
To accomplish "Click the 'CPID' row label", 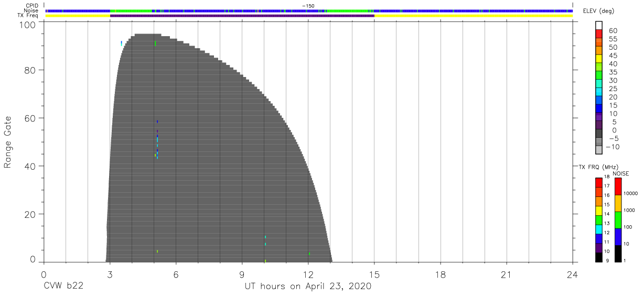I will click(33, 5).
